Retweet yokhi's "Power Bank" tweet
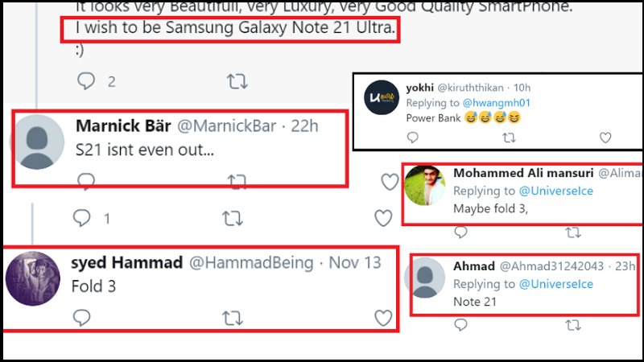Screen dimensions: 644x362 (x=509, y=138)
